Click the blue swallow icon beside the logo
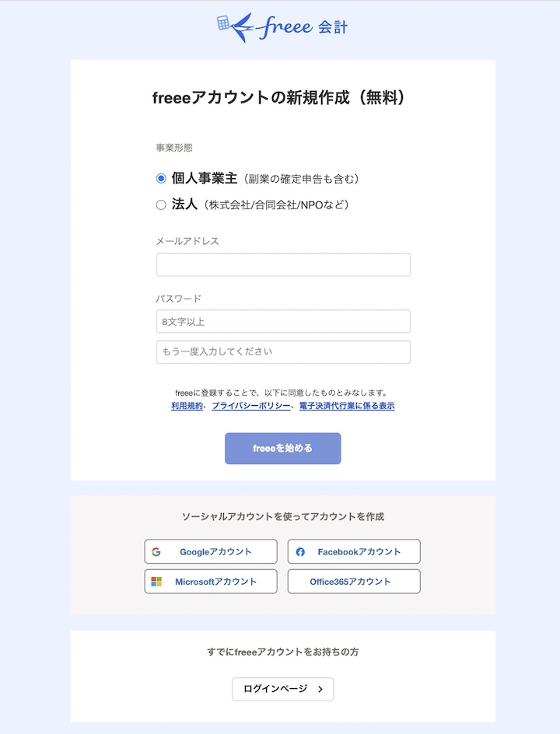Screen dimensions: 560x734 (243, 26)
